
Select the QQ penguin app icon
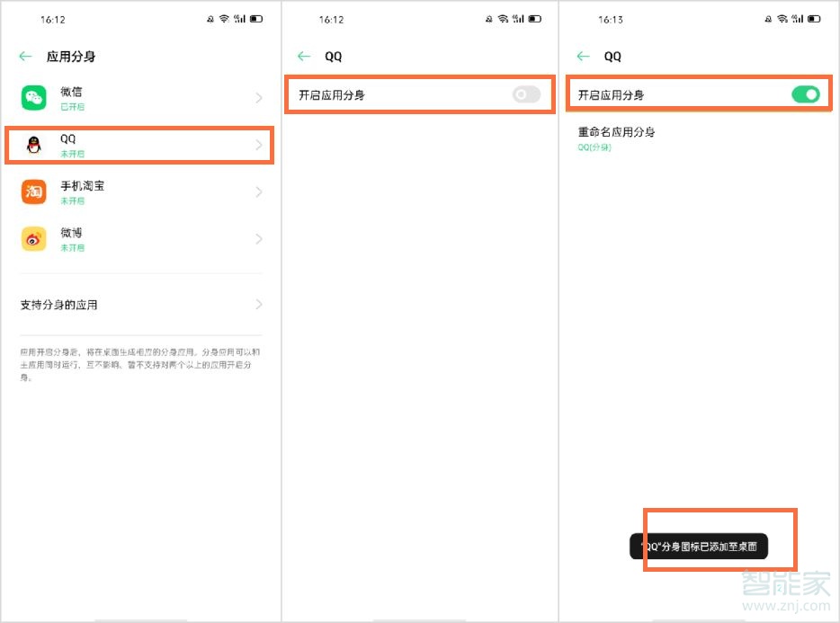pos(33,144)
